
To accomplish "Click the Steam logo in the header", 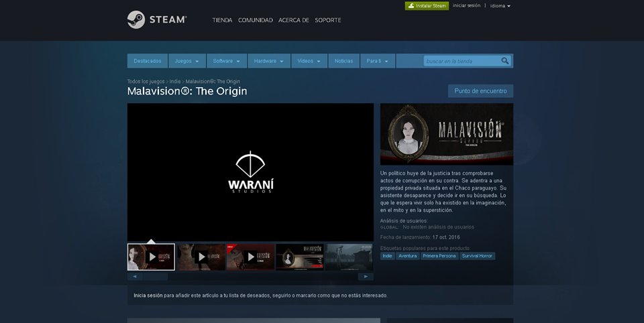I will click(x=156, y=19).
